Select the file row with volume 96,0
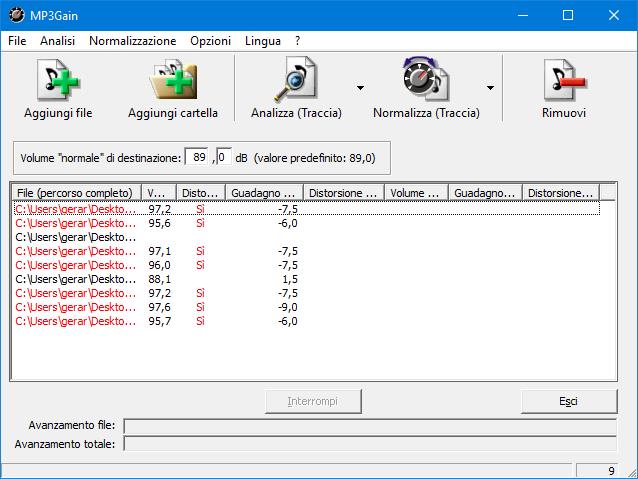 (x=307, y=265)
